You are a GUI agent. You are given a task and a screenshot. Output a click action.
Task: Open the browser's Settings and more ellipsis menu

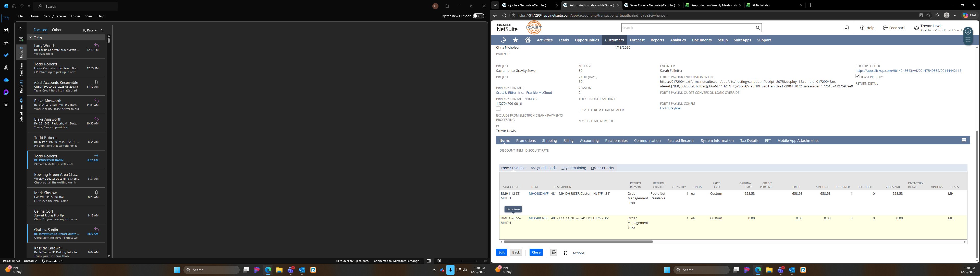(955, 15)
